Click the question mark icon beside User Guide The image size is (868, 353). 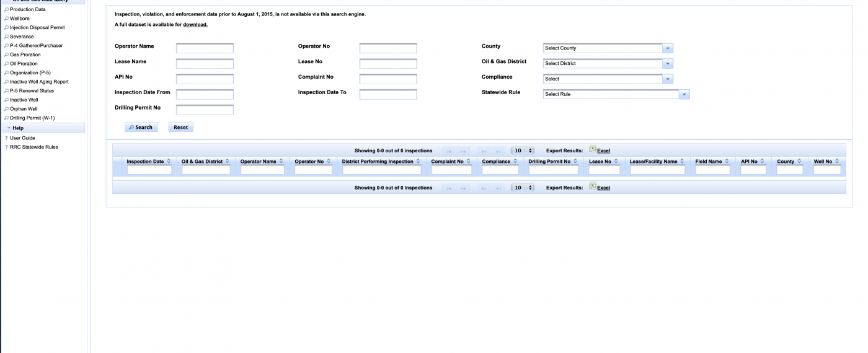point(6,138)
